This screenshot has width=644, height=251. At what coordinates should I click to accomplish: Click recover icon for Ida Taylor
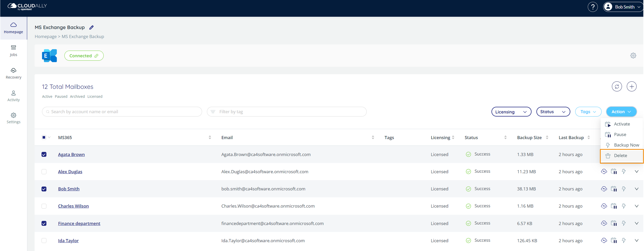point(604,241)
